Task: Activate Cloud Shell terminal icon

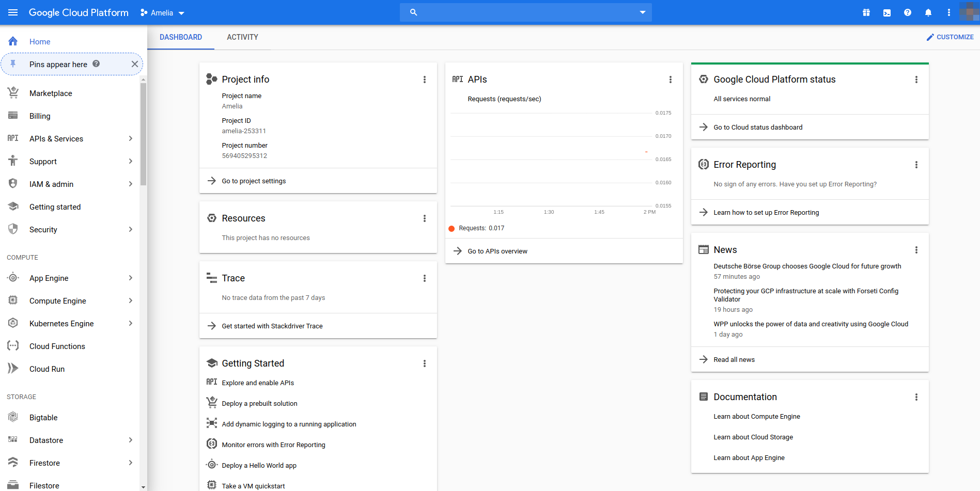Action: [x=887, y=12]
